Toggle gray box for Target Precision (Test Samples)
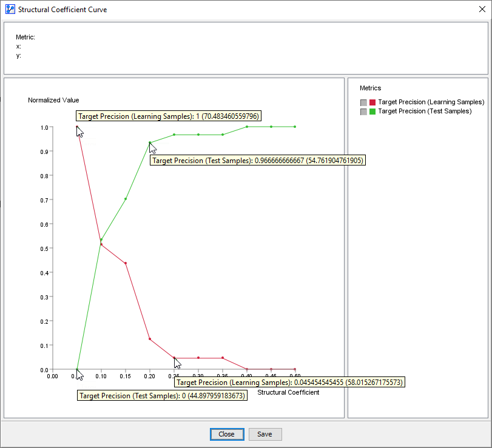 click(x=363, y=112)
